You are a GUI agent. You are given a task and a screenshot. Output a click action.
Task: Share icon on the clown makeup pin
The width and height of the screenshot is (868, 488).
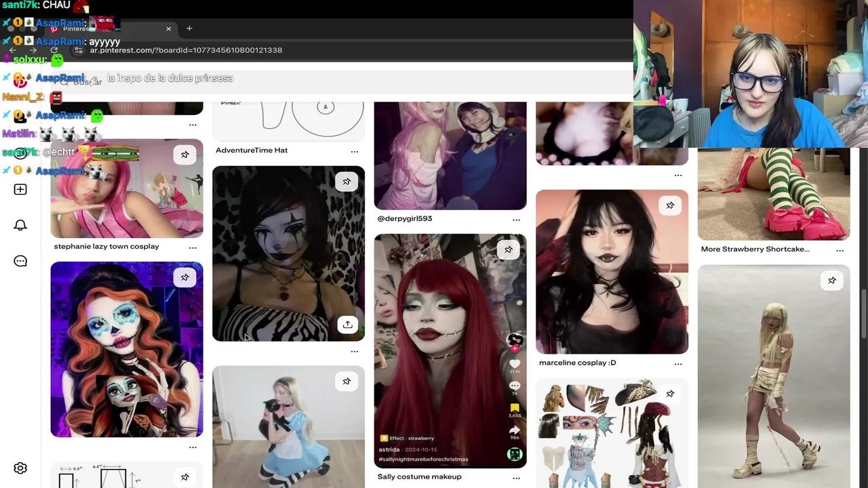(347, 324)
